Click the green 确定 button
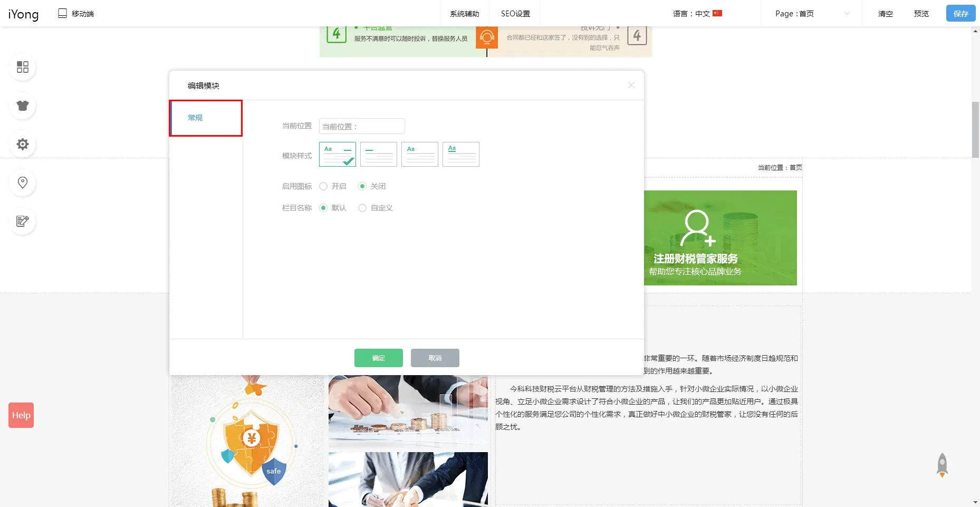The width and height of the screenshot is (980, 507). (378, 358)
